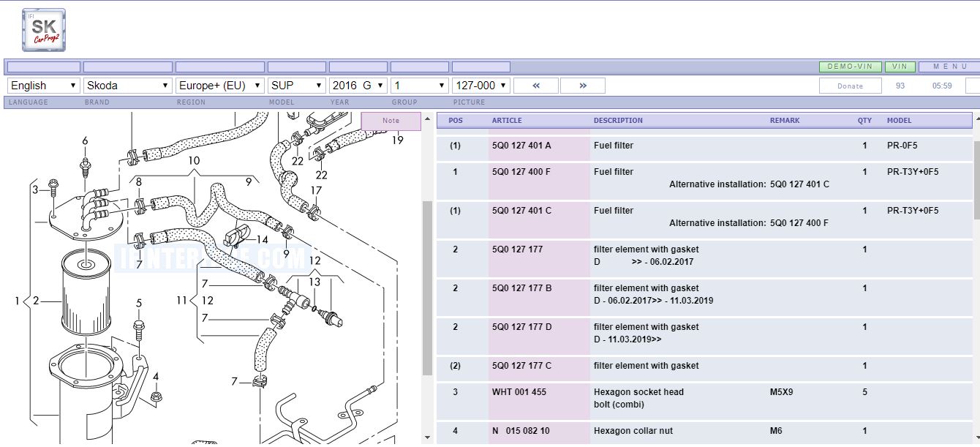Go to next picture with » button
The width and height of the screenshot is (980, 447).
(x=583, y=86)
